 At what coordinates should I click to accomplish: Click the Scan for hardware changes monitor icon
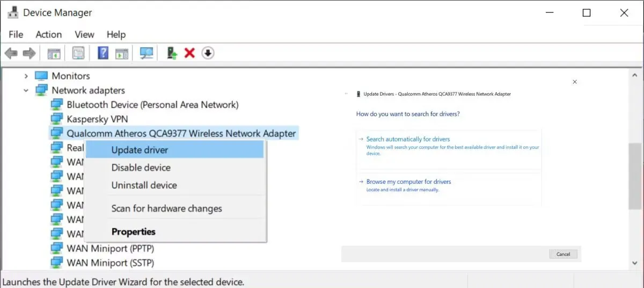(146, 53)
